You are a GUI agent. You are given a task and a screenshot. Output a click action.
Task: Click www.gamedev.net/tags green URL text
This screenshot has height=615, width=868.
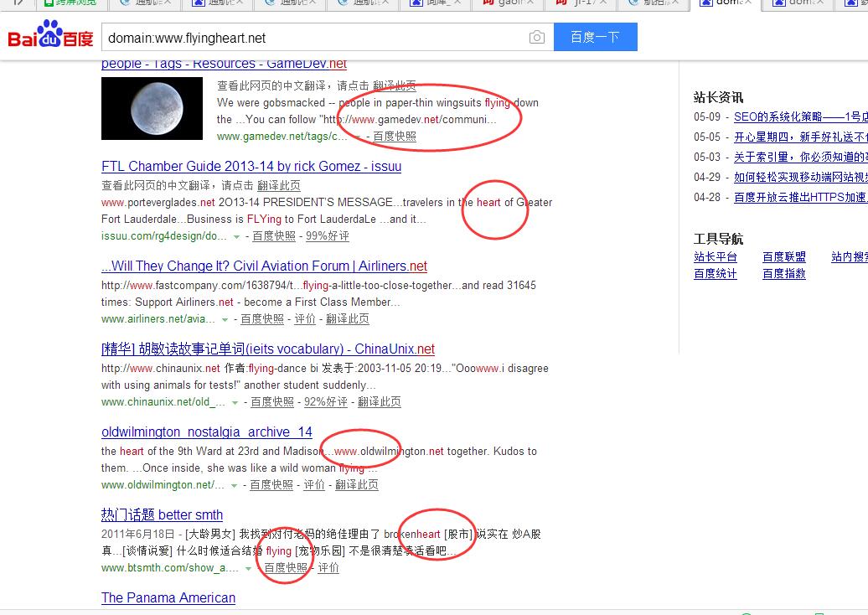(x=282, y=137)
